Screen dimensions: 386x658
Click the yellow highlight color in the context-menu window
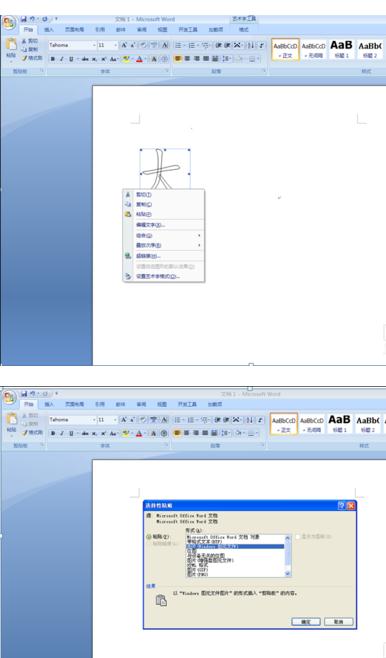click(x=125, y=59)
